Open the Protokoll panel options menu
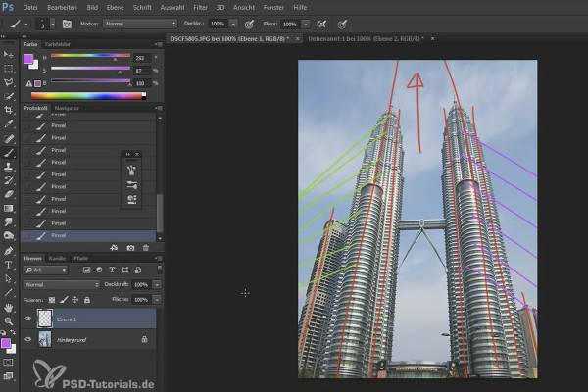 pos(159,108)
